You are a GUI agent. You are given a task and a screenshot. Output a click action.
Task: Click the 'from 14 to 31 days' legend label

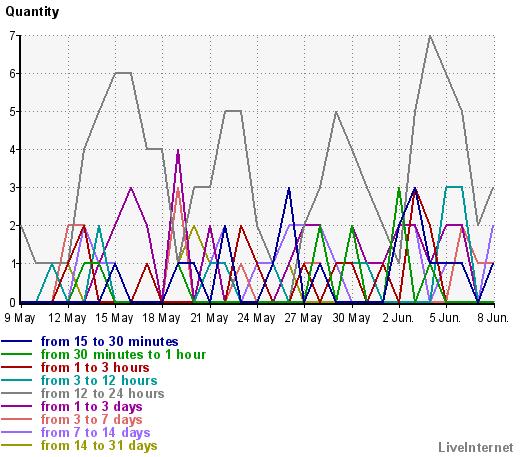(x=99, y=445)
